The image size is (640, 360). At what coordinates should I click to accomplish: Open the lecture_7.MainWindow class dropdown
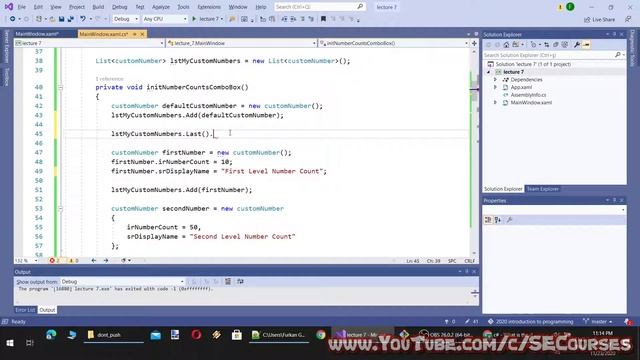pos(241,43)
